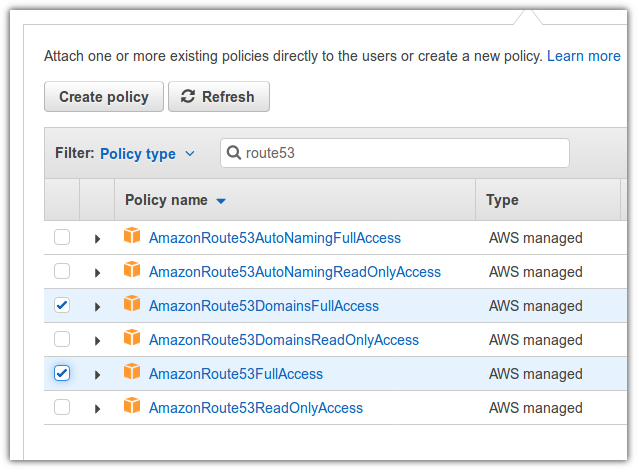
Task: Open the AmazonRoute53DomainsFullAccess policy link
Action: click(264, 306)
